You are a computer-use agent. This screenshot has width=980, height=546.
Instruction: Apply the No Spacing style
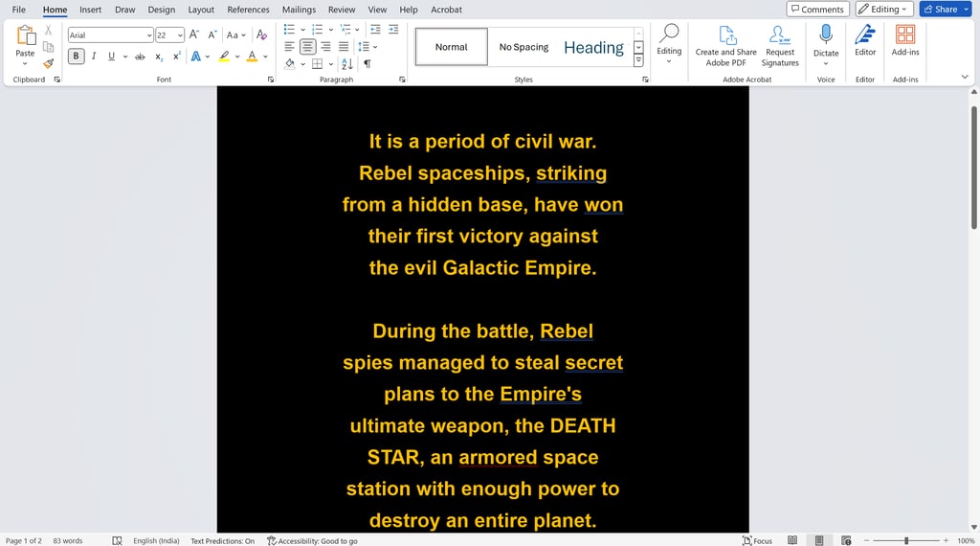coord(523,47)
